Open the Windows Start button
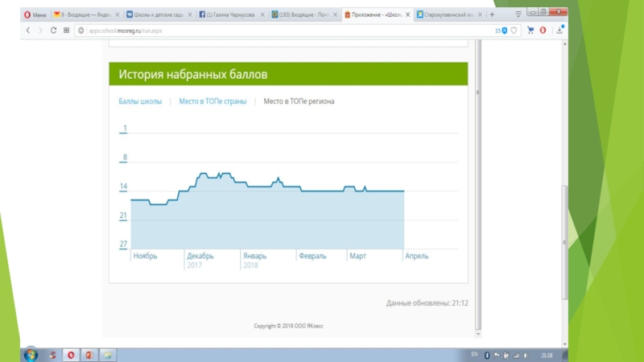The image size is (644, 362). (x=31, y=354)
